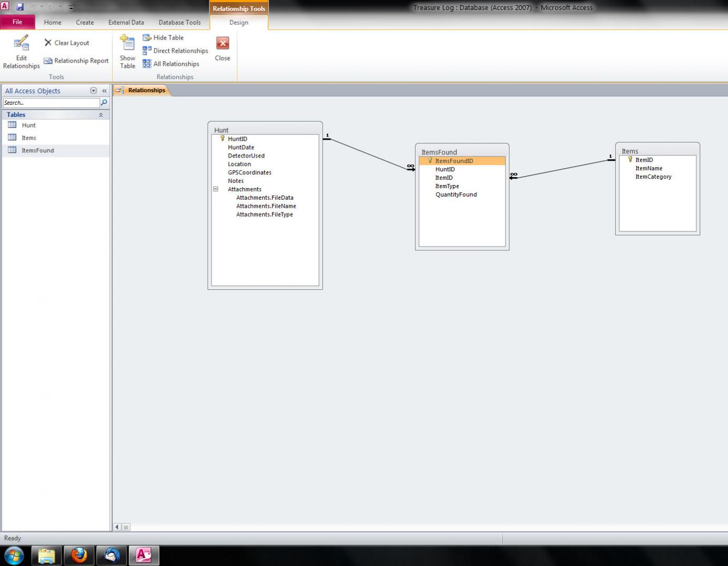
Task: Collapse the Tables group in navigation pane
Action: pos(101,114)
